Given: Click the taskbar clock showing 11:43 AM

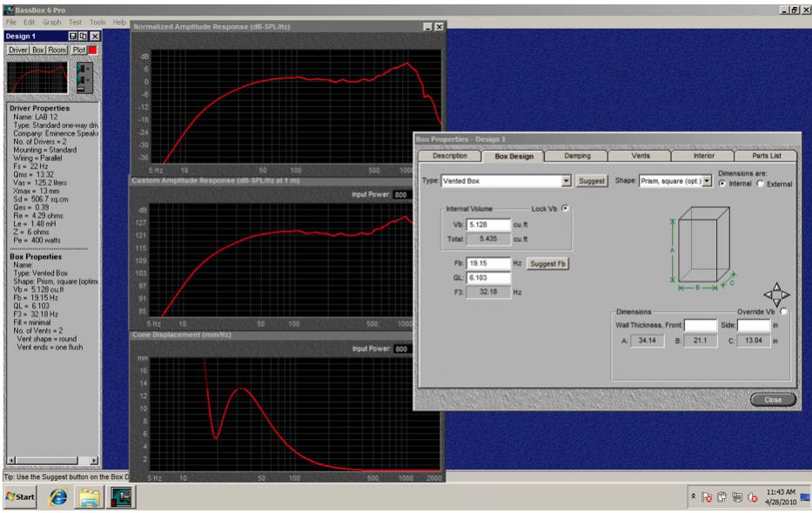Looking at the screenshot, I should 781,497.
